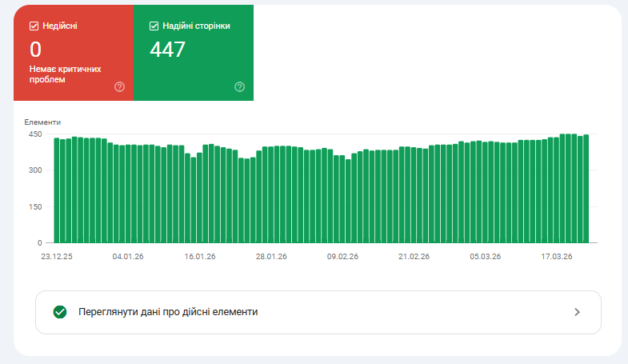Uncheck the Надійні сторінки checkbox
Screen dimensions: 628x364
click(x=154, y=26)
